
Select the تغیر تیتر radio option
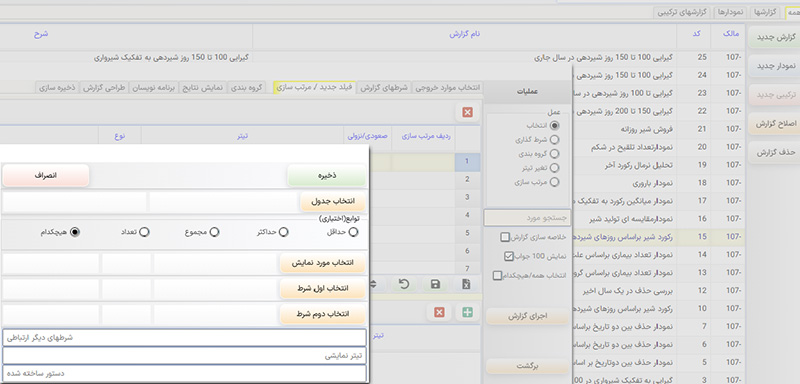point(555,167)
